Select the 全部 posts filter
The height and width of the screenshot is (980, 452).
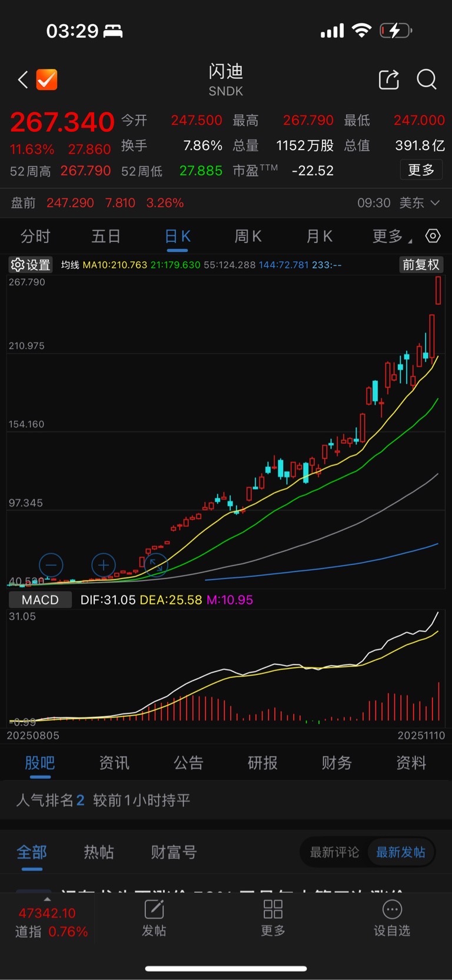[32, 852]
